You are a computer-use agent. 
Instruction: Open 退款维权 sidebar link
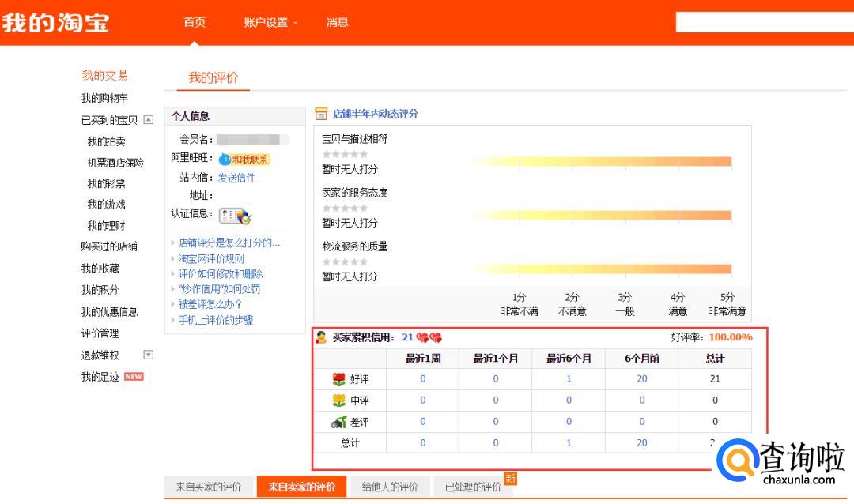(x=100, y=355)
